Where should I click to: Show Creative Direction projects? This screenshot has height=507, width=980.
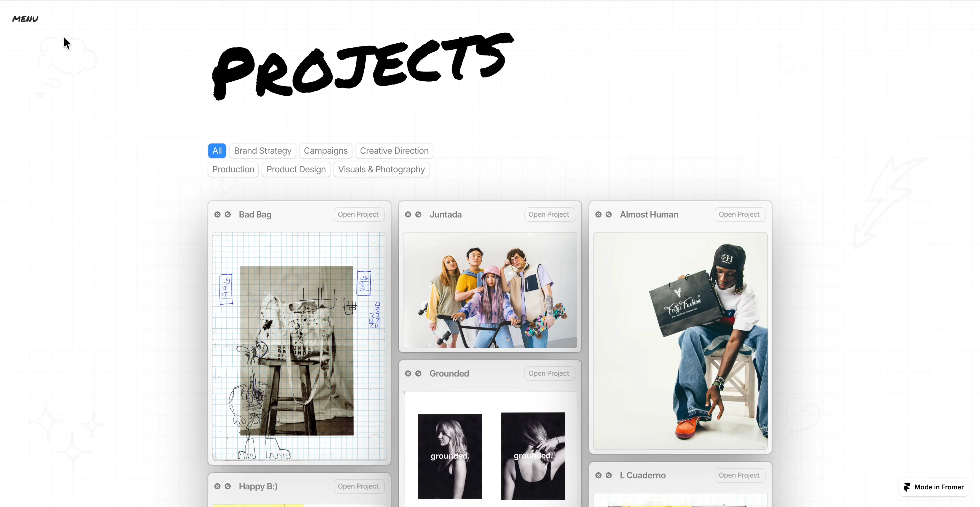[x=394, y=151]
